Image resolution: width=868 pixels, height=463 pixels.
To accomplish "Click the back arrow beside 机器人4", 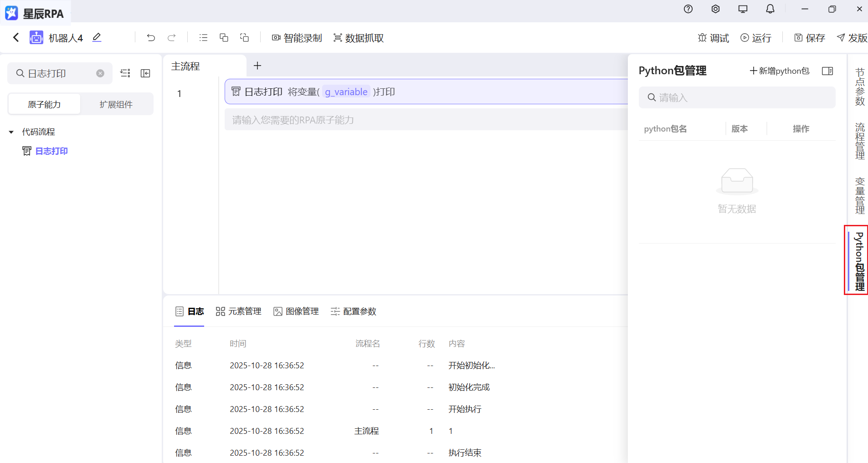I will [15, 37].
